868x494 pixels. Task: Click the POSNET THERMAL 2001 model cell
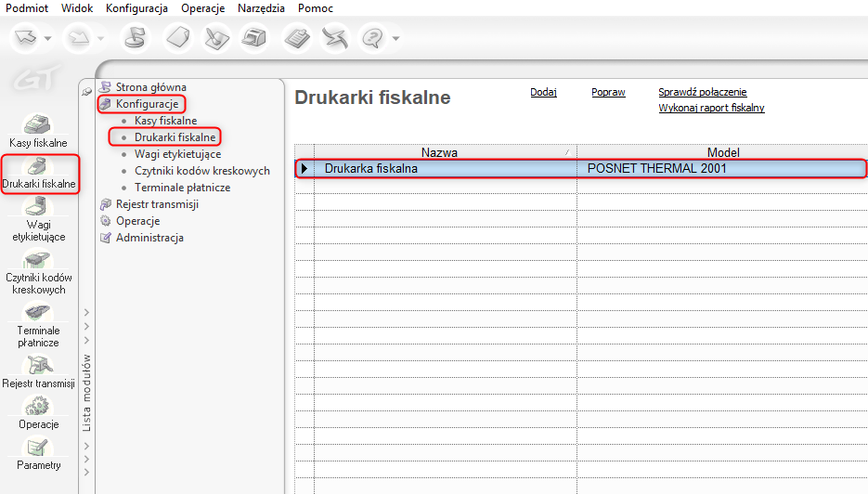tap(722, 168)
